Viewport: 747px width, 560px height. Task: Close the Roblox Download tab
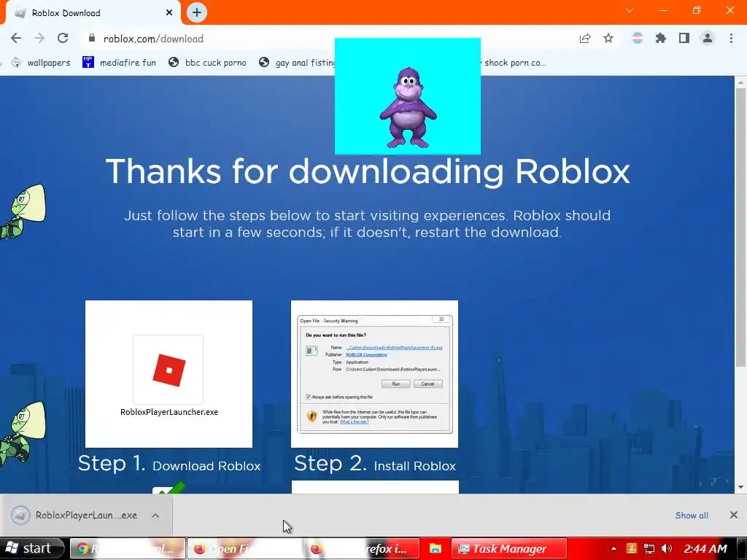(x=169, y=12)
